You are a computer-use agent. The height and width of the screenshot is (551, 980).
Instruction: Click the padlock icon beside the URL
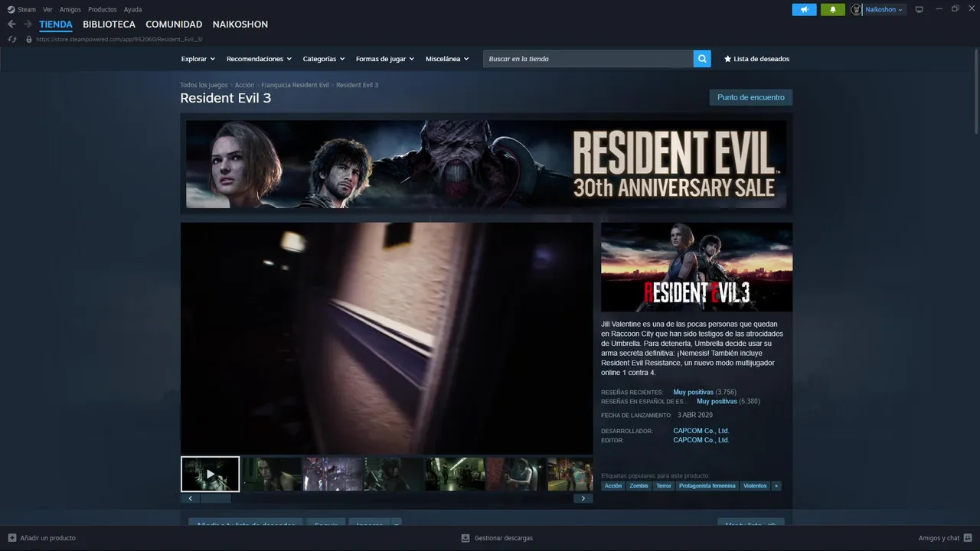(x=29, y=39)
